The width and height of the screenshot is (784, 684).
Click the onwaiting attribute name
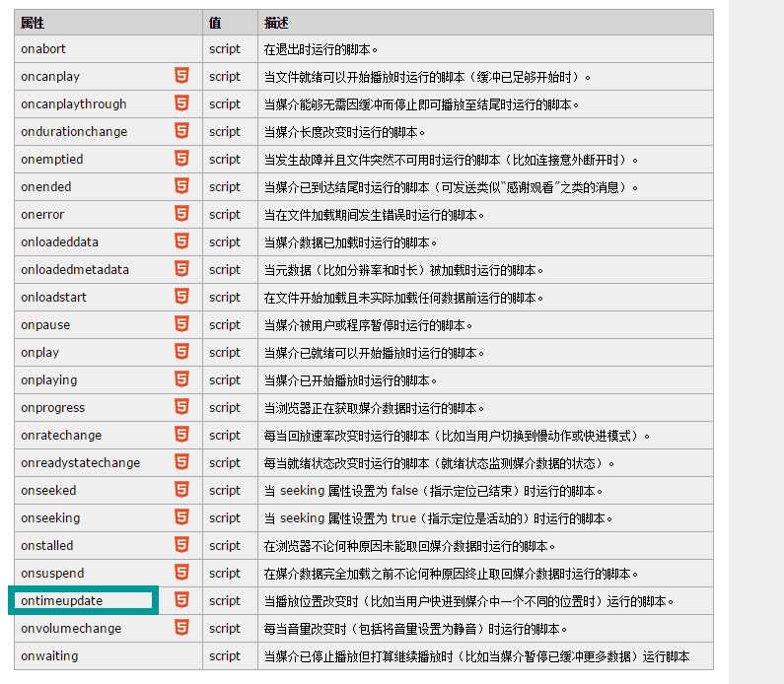49,656
